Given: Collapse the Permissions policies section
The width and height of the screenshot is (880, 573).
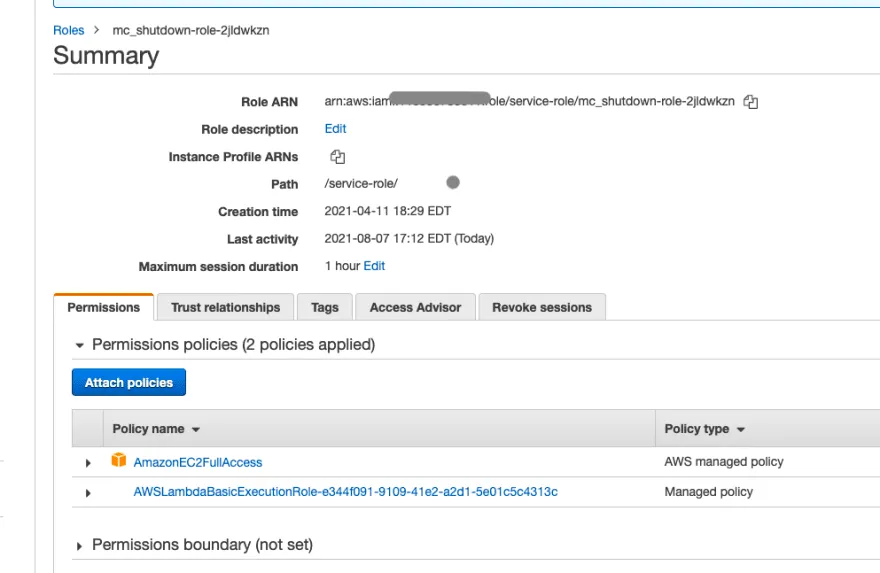Looking at the screenshot, I should point(80,345).
